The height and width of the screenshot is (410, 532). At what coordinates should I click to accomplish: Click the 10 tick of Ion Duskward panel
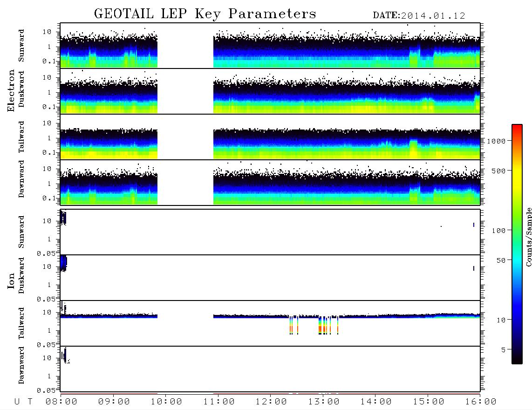coord(47,267)
